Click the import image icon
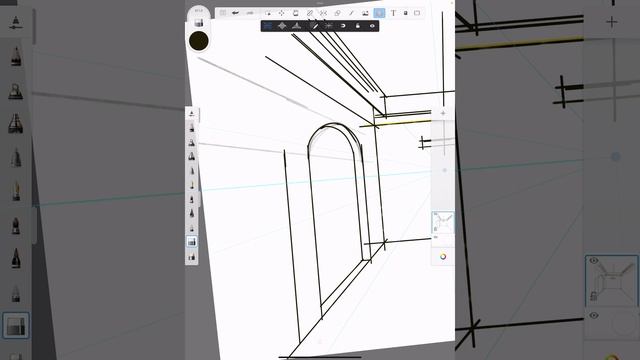 click(x=365, y=13)
